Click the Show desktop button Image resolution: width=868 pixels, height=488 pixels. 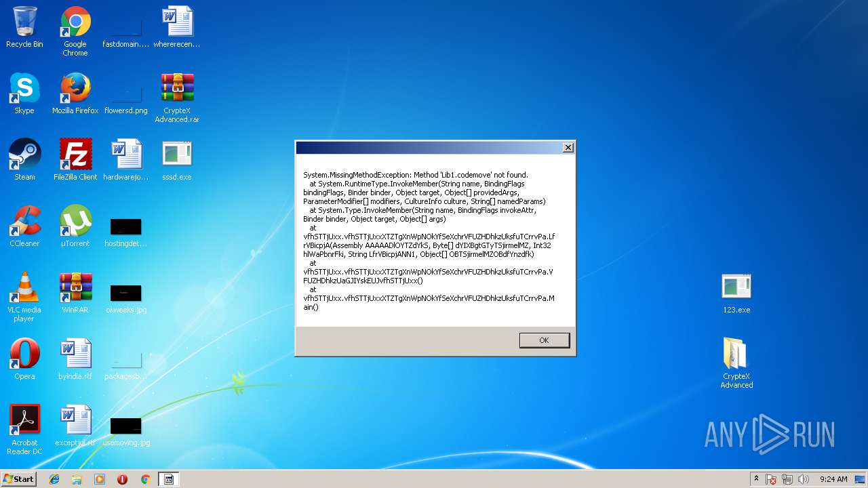[861, 479]
